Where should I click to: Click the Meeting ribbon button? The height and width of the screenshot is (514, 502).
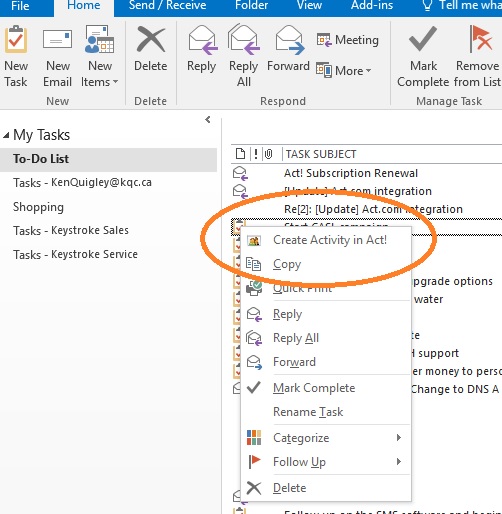(x=347, y=40)
